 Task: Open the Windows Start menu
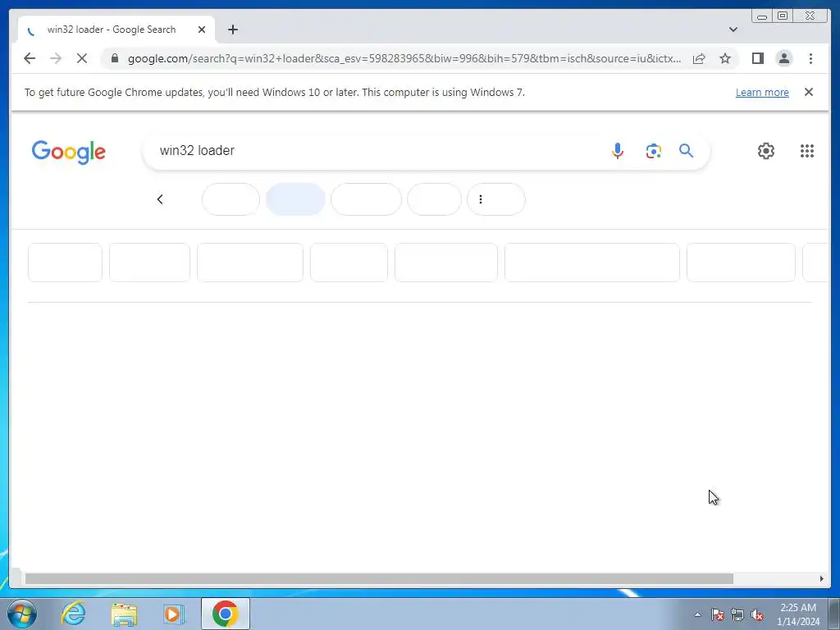(22, 614)
